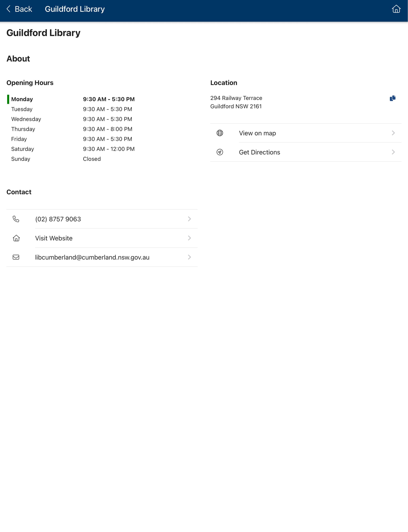The width and height of the screenshot is (408, 532).
Task: Open Get Directions
Action: pos(306,152)
